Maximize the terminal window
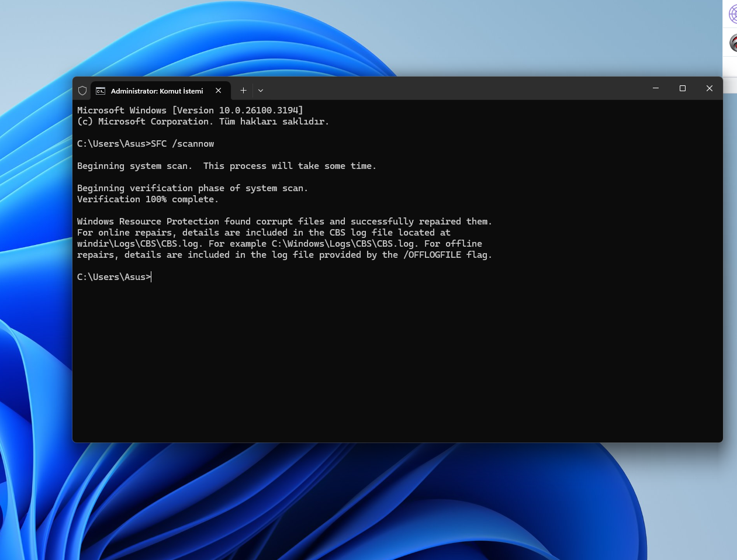737x560 pixels. 683,88
